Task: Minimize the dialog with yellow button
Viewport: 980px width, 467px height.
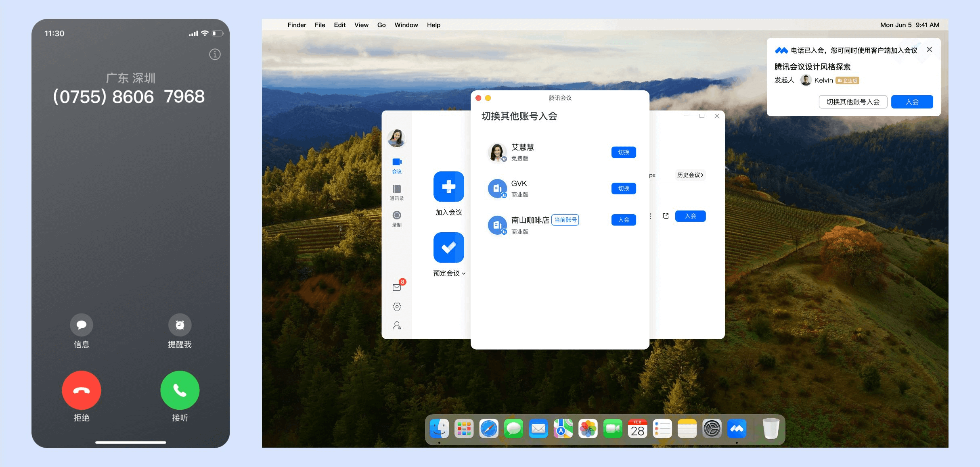Action: coord(488,98)
